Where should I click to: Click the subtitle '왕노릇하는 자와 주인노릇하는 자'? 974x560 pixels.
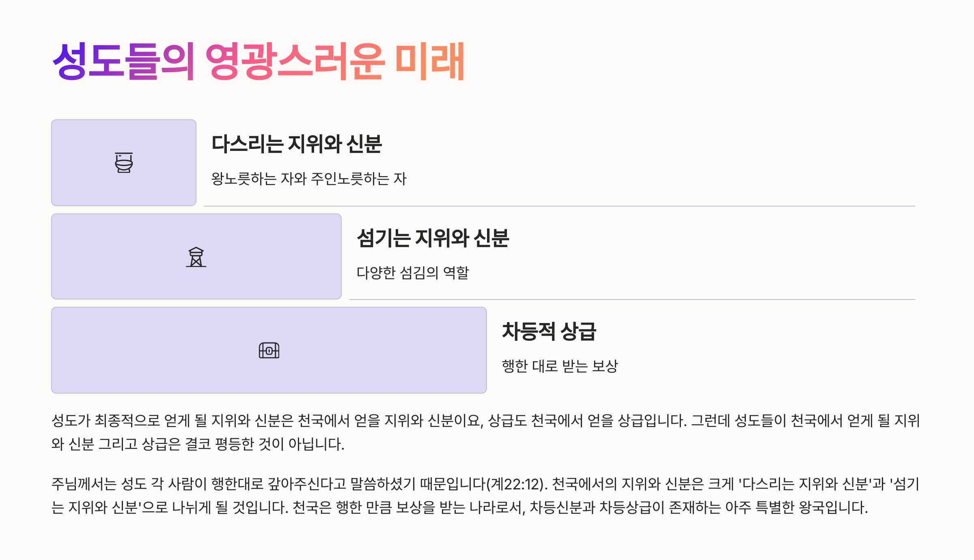[x=309, y=179]
